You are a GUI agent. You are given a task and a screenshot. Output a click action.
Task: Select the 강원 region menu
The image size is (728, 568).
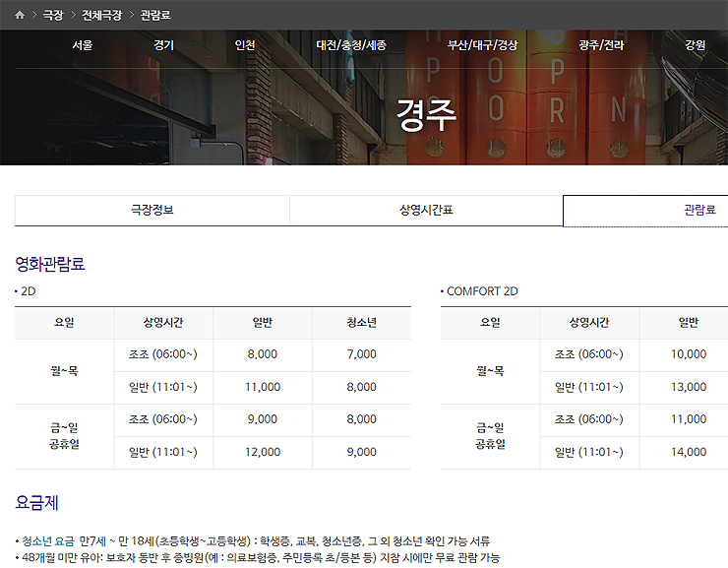695,45
